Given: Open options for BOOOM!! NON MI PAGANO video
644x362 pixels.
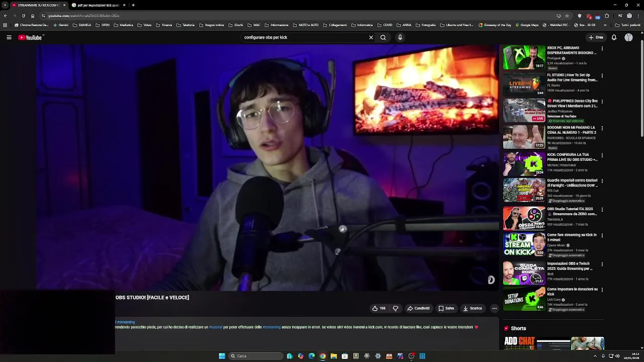Looking at the screenshot, I should [x=602, y=128].
